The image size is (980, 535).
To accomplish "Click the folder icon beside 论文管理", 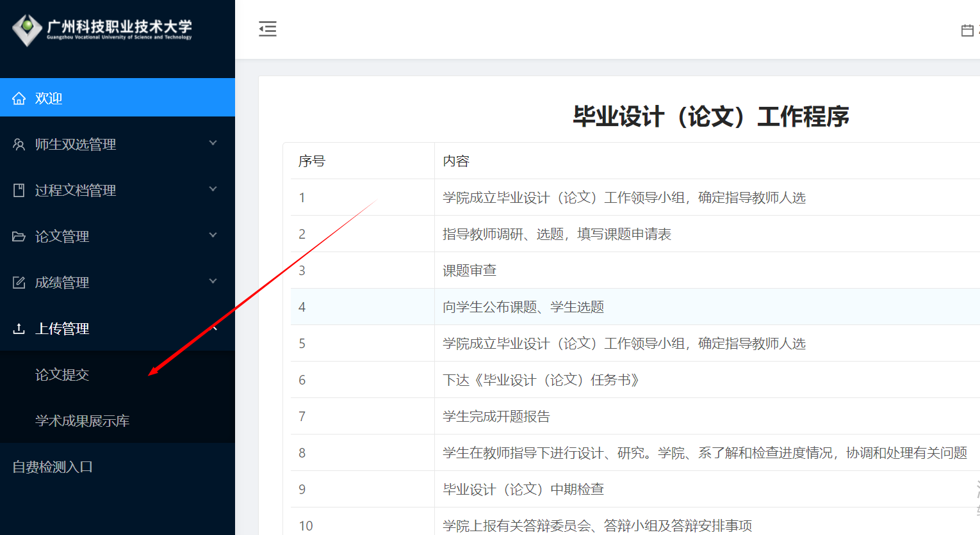I will (19, 236).
